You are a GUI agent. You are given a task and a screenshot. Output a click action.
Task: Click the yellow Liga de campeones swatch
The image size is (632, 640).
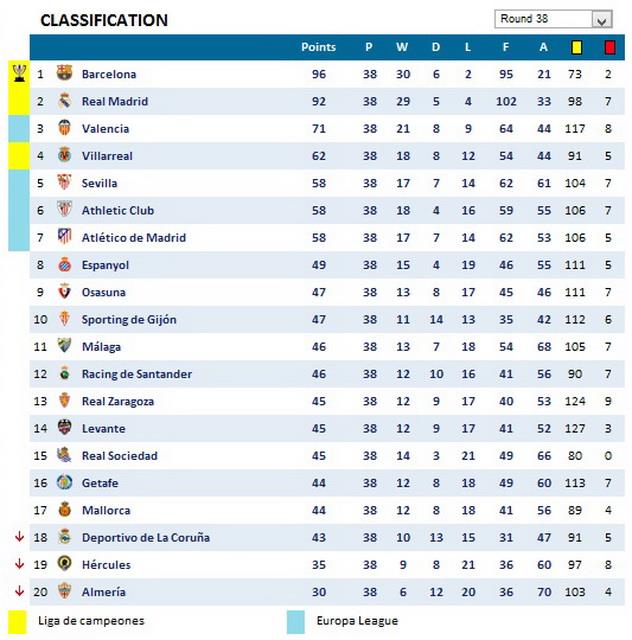click(17, 621)
